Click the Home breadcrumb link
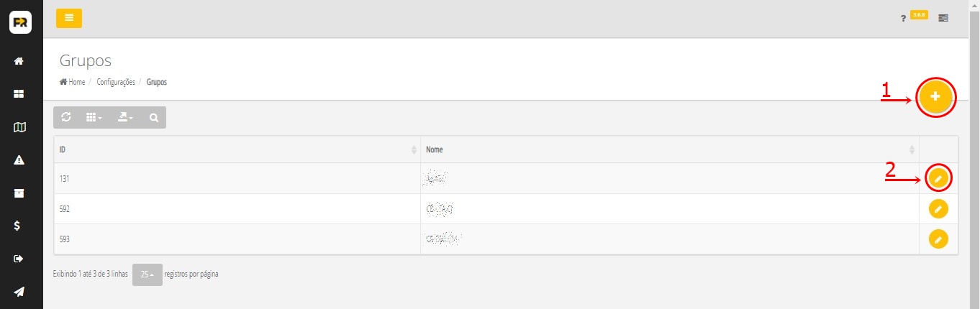Screen dimensions: 980x309 [x=76, y=82]
